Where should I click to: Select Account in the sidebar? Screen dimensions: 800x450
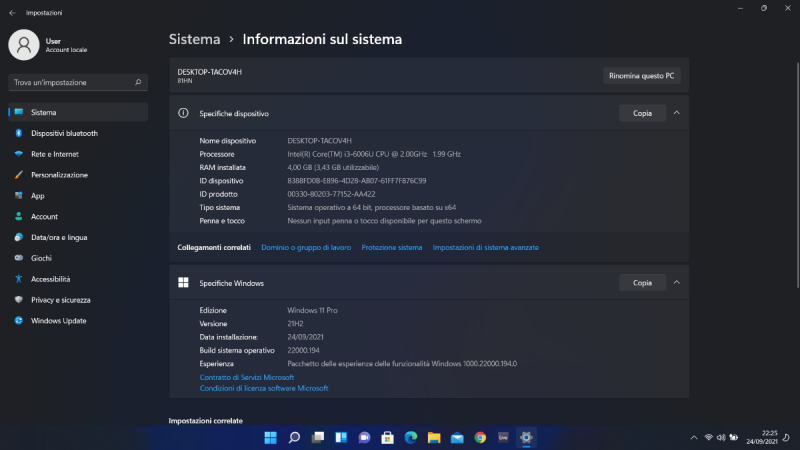(78, 216)
